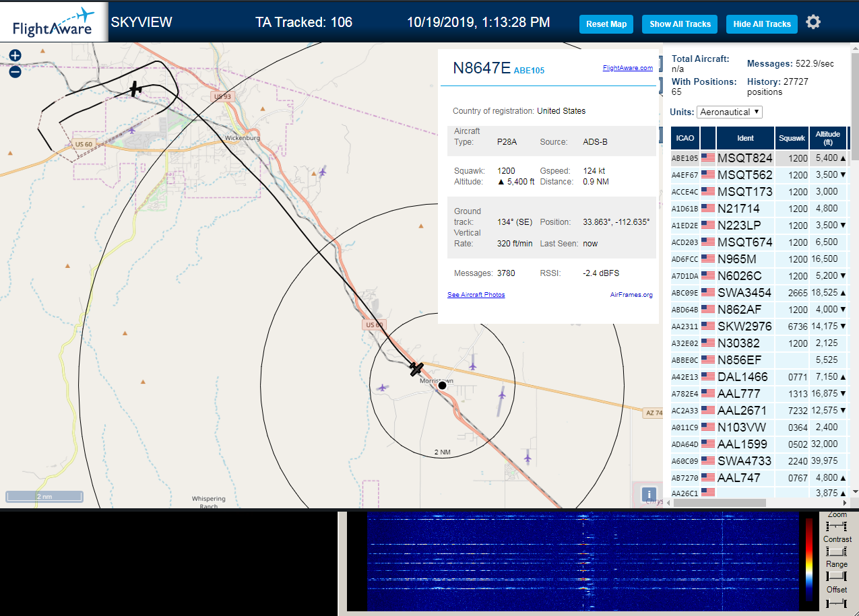The width and height of the screenshot is (859, 616).
Task: Click sidebar vertical scrollbar down arrow
Action: pos(854,493)
